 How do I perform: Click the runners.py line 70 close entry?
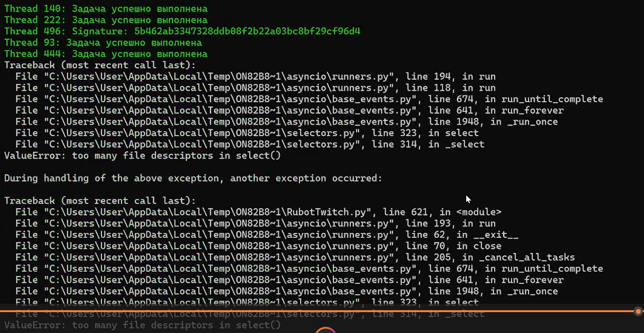pyautogui.click(x=258, y=246)
